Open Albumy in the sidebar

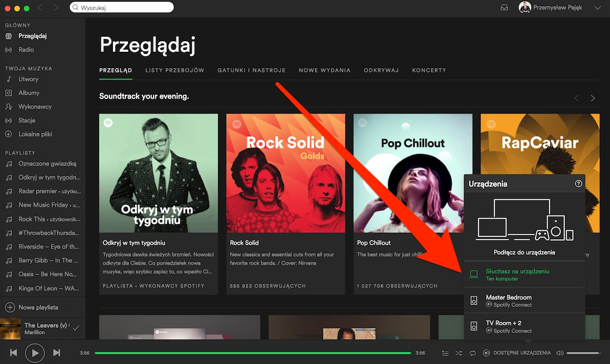pyautogui.click(x=29, y=93)
